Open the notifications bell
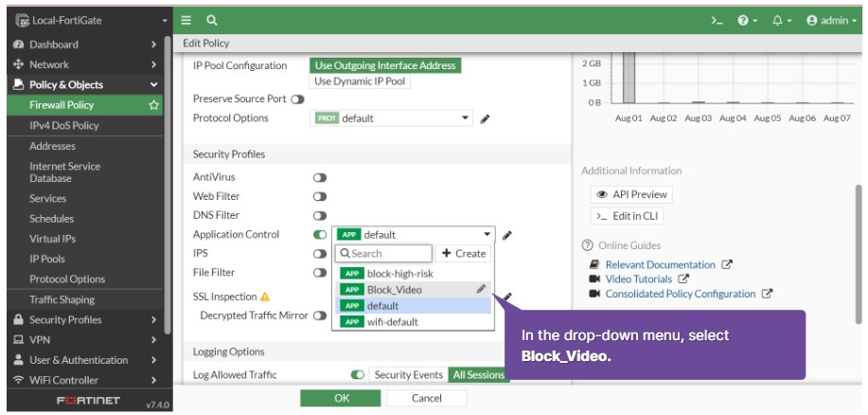The height and width of the screenshot is (415, 868). point(781,21)
